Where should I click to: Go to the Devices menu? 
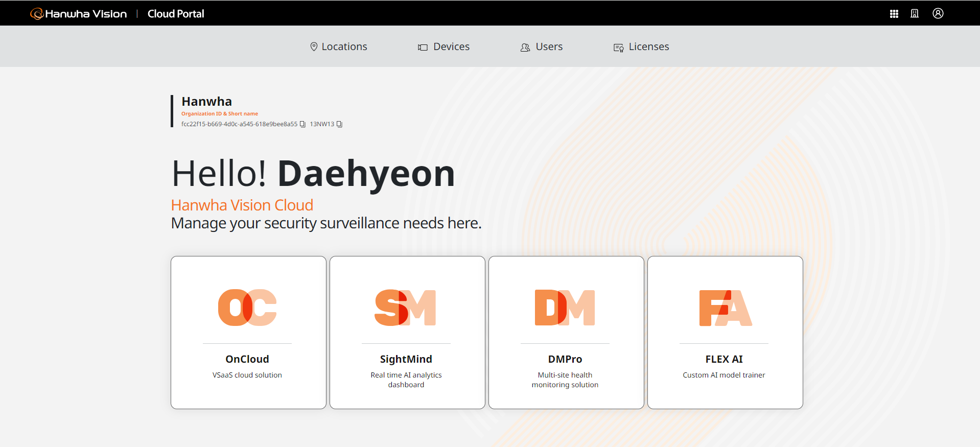coord(444,46)
